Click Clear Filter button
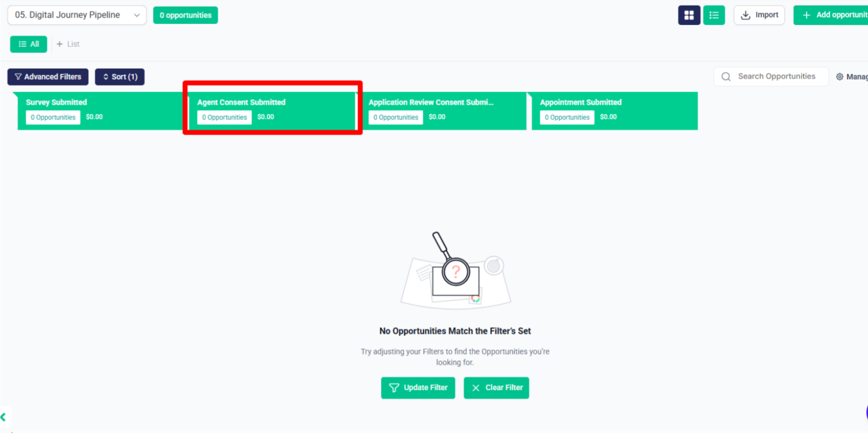Viewport: 868px width, 440px height. point(496,388)
